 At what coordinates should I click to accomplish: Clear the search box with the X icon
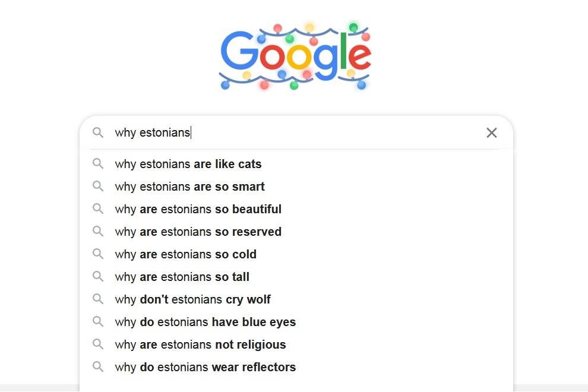tap(491, 133)
